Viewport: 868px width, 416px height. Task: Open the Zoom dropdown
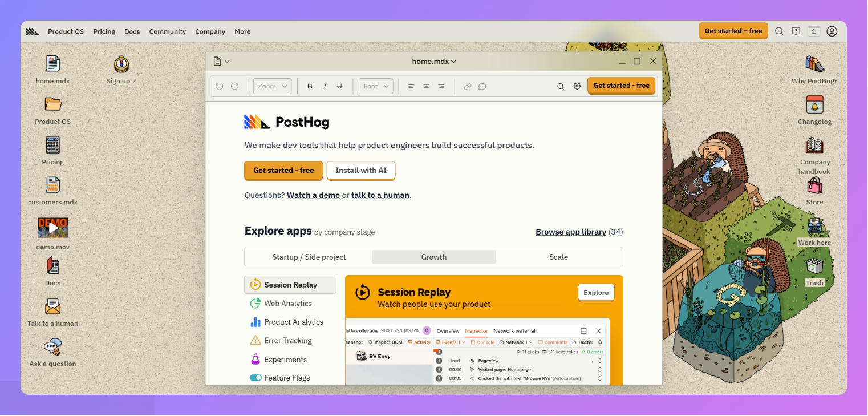coord(272,86)
